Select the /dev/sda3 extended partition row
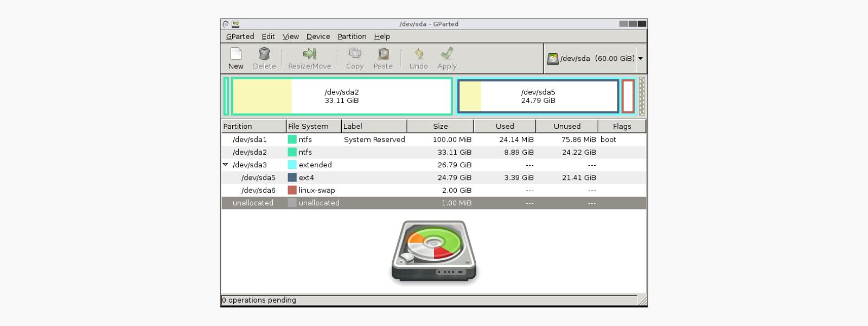Screen dimensions: 868x326 pyautogui.click(x=433, y=165)
